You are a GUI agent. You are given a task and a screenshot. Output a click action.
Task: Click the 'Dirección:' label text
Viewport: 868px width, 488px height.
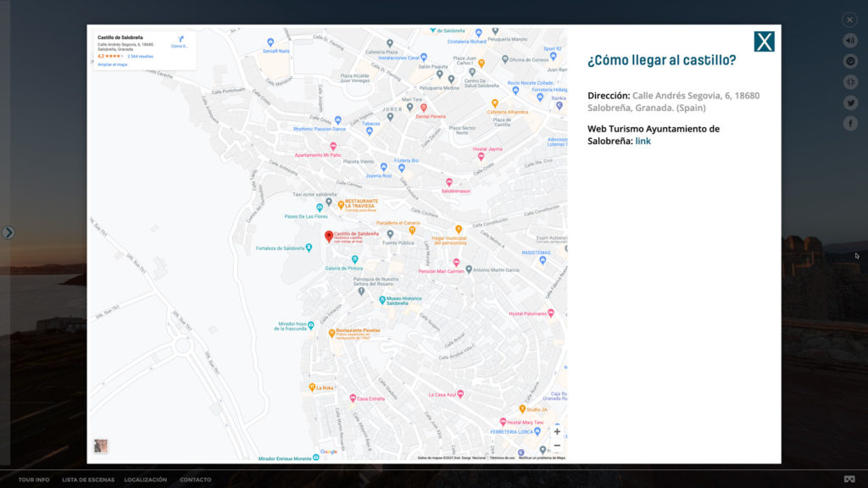609,96
